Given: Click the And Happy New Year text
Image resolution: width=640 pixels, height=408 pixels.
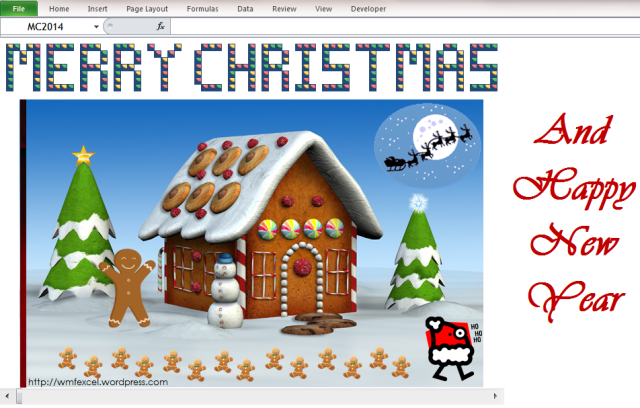Looking at the screenshot, I should (x=574, y=217).
